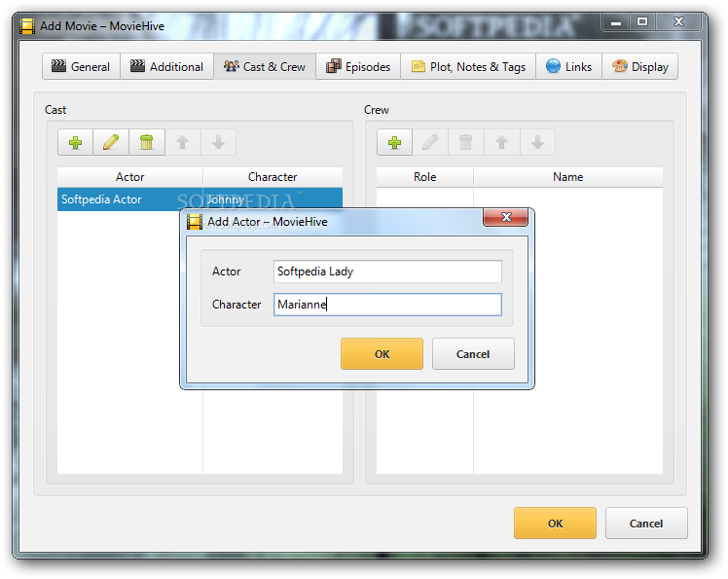The image size is (728, 579).
Task: Switch to the Links tab
Action: pyautogui.click(x=569, y=67)
